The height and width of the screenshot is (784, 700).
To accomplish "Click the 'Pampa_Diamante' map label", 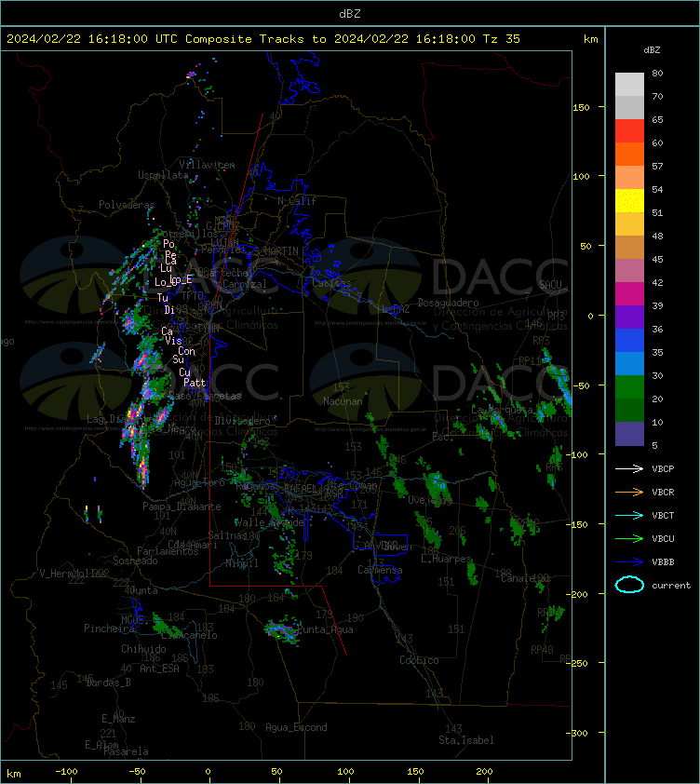I will coord(182,507).
